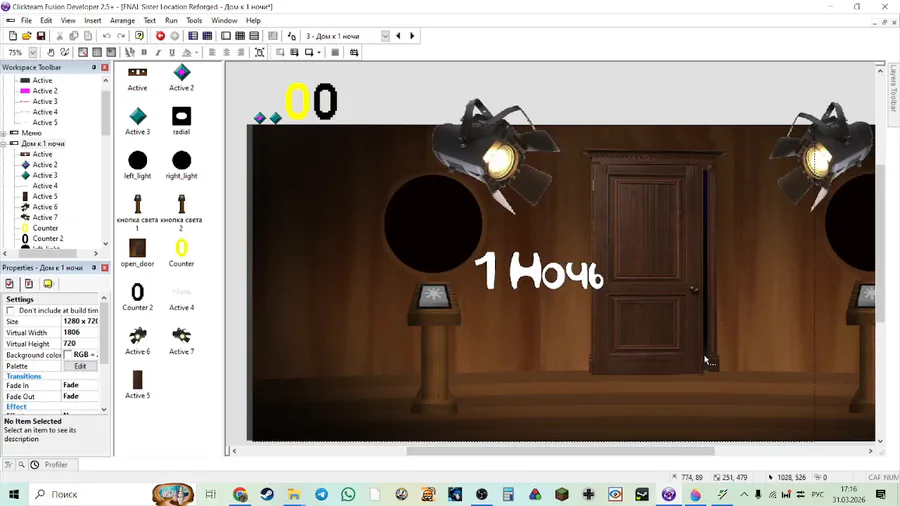Check Don't include at build time
Viewport: 900px width, 506px height.
click(10, 310)
